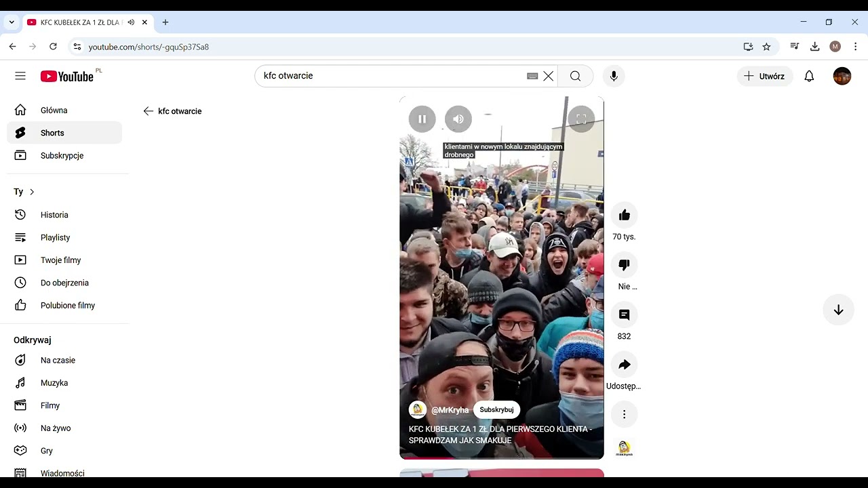Open Filmy category
The image size is (868, 488).
pos(64,405)
